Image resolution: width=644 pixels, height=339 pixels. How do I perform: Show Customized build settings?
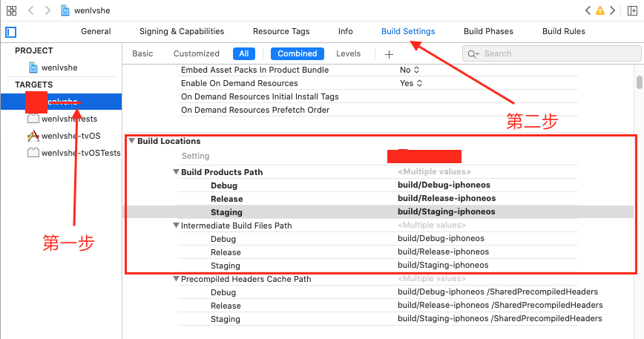pyautogui.click(x=197, y=53)
